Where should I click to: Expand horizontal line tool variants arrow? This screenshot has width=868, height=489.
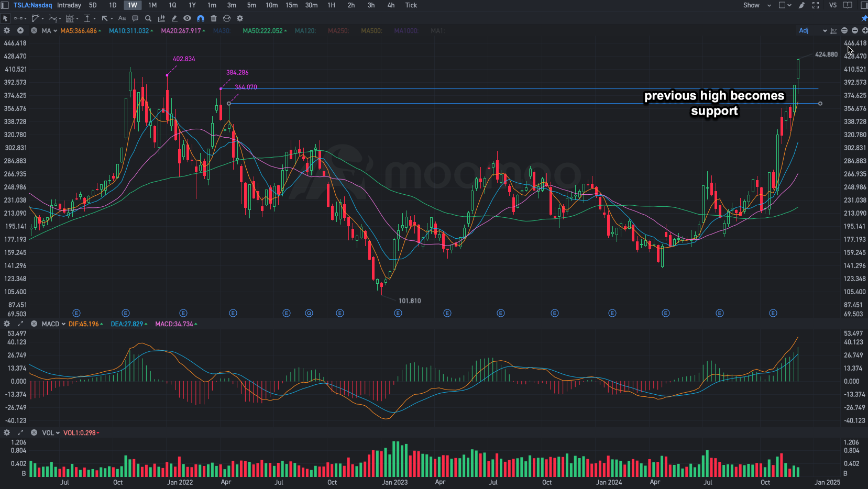(26, 19)
